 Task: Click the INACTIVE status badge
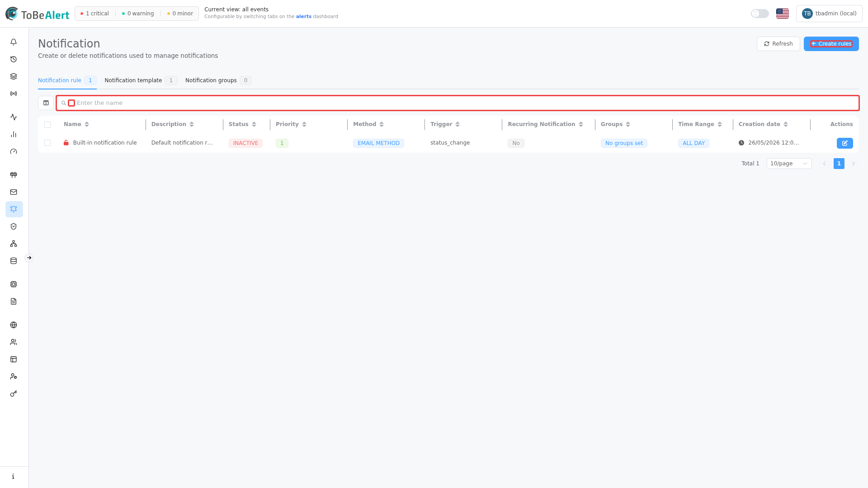click(x=245, y=143)
